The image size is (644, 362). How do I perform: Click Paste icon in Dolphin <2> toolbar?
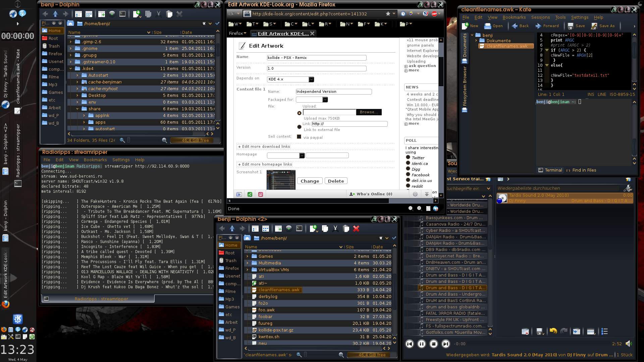pos(346,229)
